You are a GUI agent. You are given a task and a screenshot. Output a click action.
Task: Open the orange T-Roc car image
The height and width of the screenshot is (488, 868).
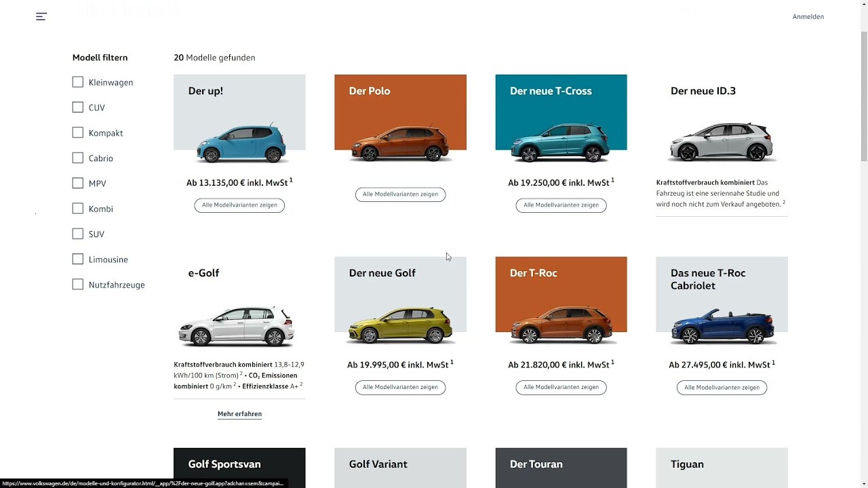pos(561,326)
